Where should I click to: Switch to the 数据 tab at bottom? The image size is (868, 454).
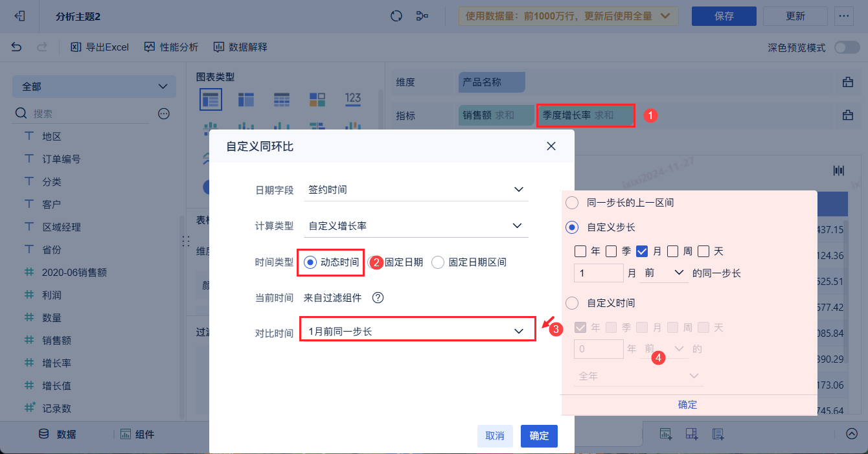click(58, 434)
